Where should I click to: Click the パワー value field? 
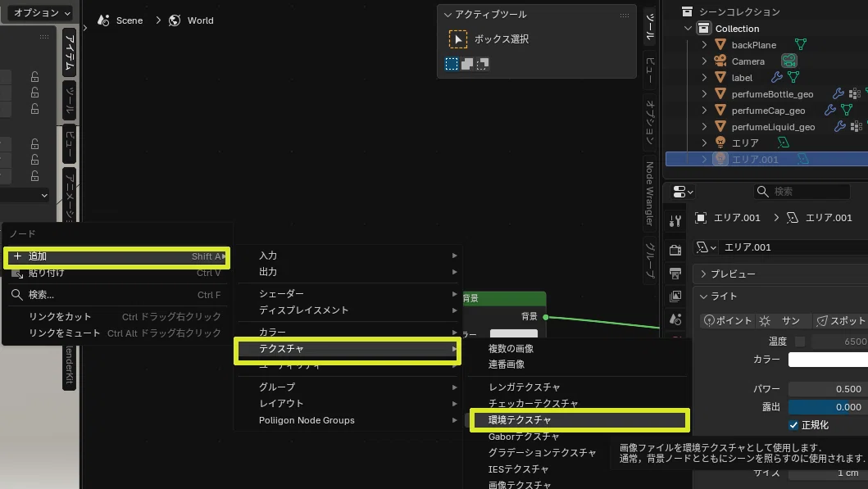(x=828, y=389)
